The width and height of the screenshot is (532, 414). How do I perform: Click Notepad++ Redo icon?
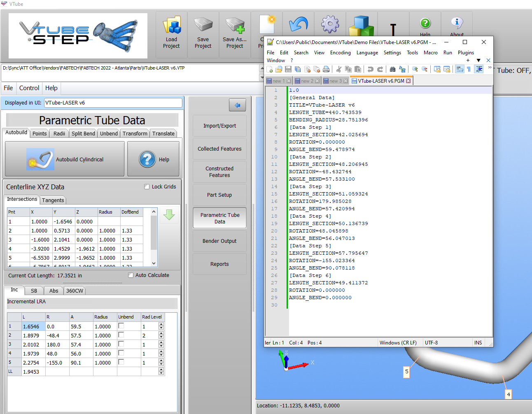pos(380,69)
